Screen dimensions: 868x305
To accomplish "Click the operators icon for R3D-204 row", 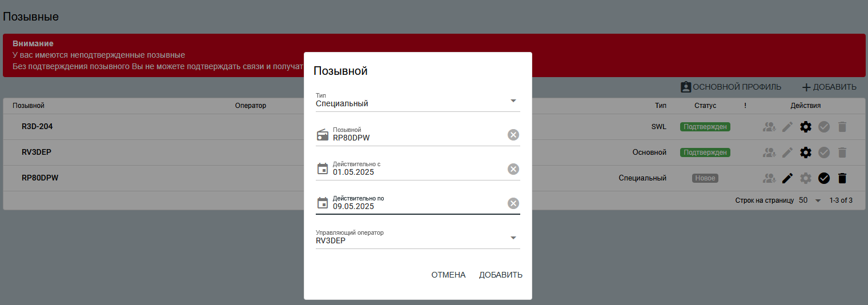I will tap(769, 127).
